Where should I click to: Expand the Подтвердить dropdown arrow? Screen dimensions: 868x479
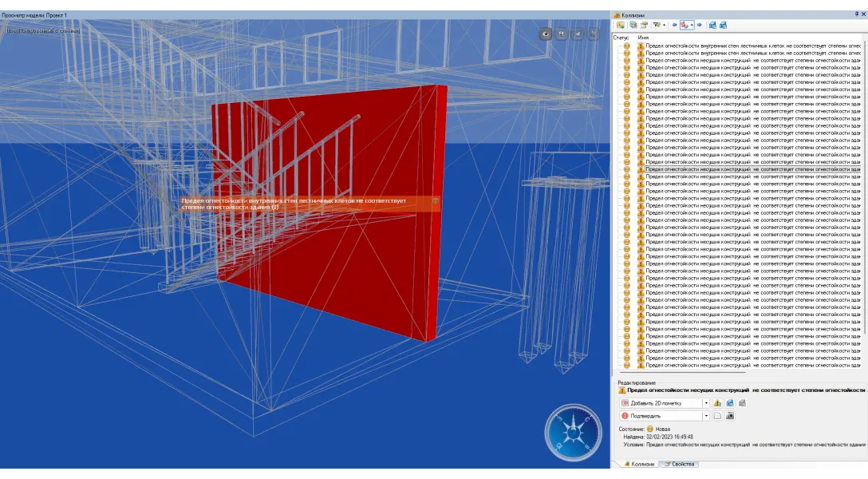[705, 416]
